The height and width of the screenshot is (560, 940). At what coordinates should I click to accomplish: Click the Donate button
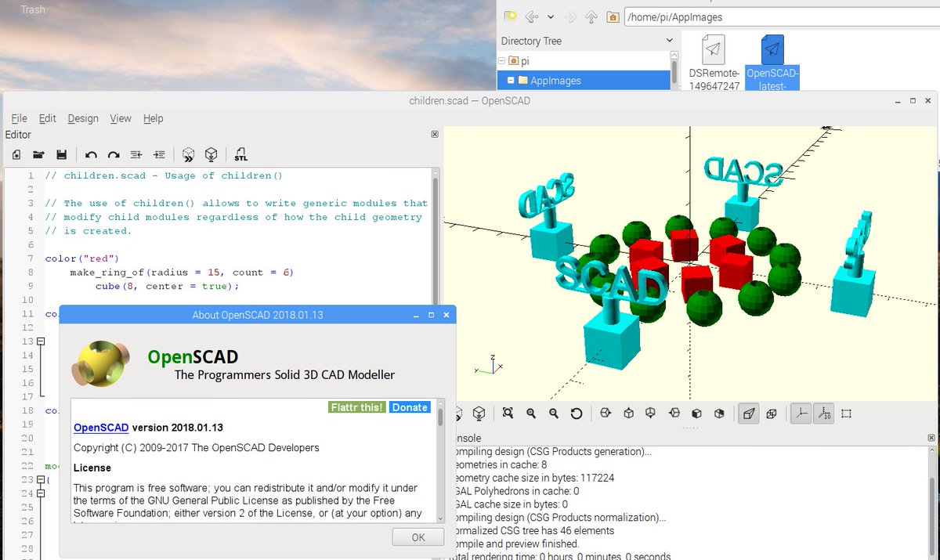click(410, 407)
